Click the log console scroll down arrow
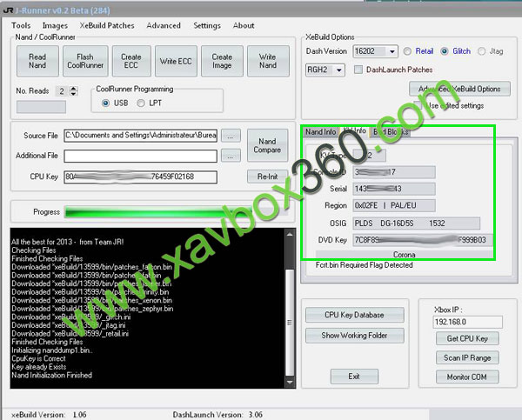The width and height of the screenshot is (522, 420). (290, 382)
